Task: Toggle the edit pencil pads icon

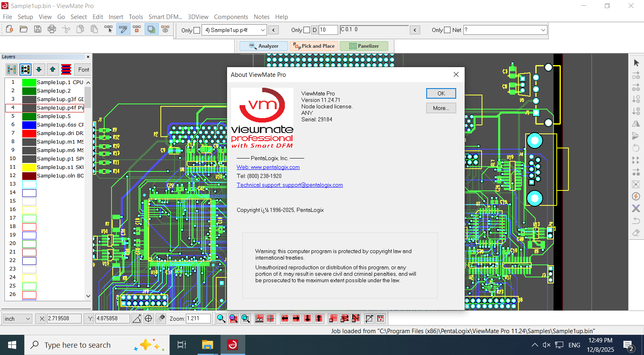Action: tap(123, 29)
